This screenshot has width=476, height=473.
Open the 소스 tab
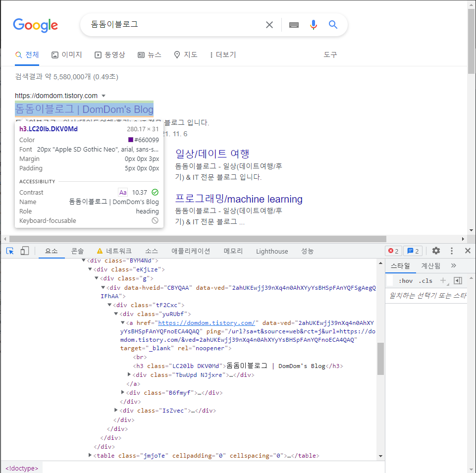click(151, 251)
